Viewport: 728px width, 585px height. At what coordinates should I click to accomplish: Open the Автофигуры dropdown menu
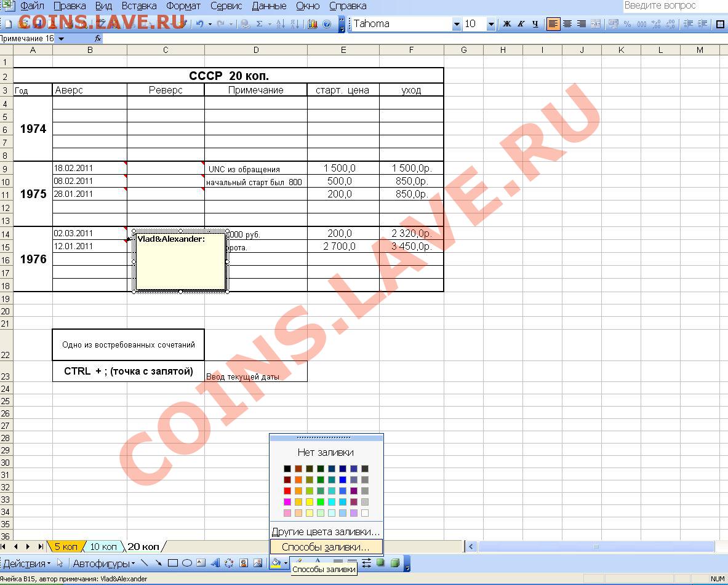click(x=103, y=563)
